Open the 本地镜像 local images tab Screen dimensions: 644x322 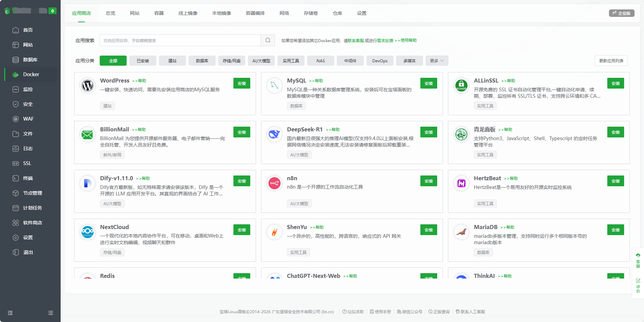222,13
